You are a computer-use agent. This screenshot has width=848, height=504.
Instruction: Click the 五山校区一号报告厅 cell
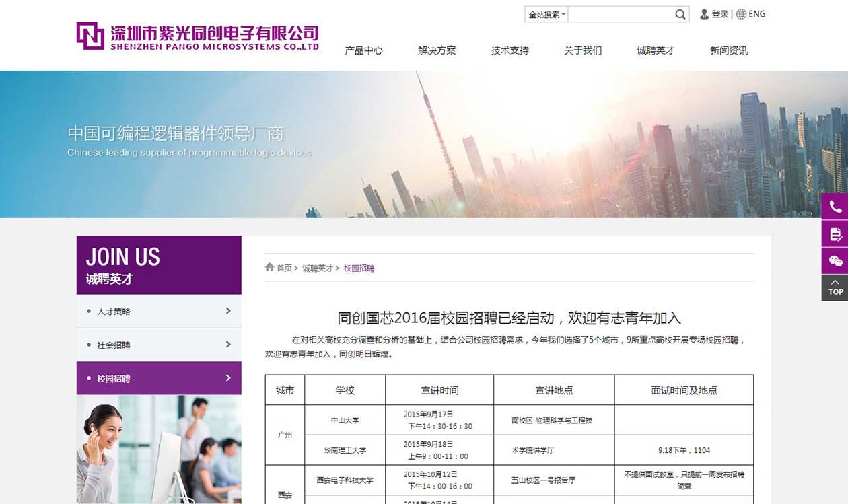pos(554,480)
